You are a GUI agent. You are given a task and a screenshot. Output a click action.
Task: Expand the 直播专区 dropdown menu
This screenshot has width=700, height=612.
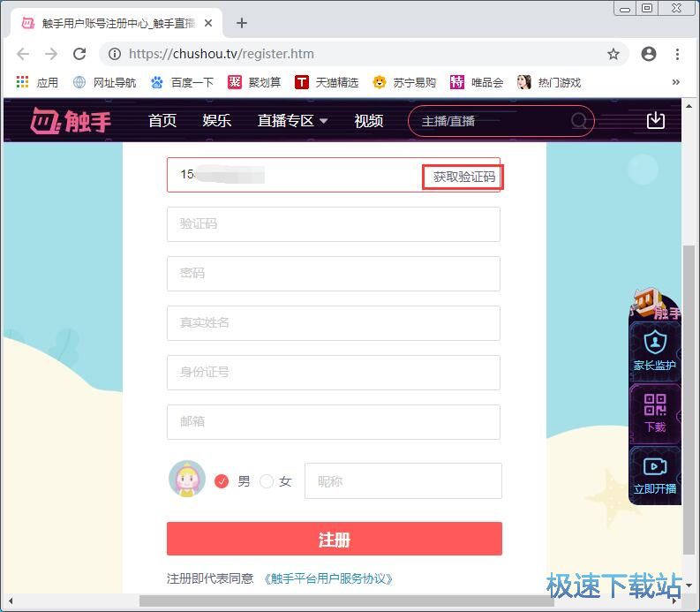pyautogui.click(x=292, y=121)
